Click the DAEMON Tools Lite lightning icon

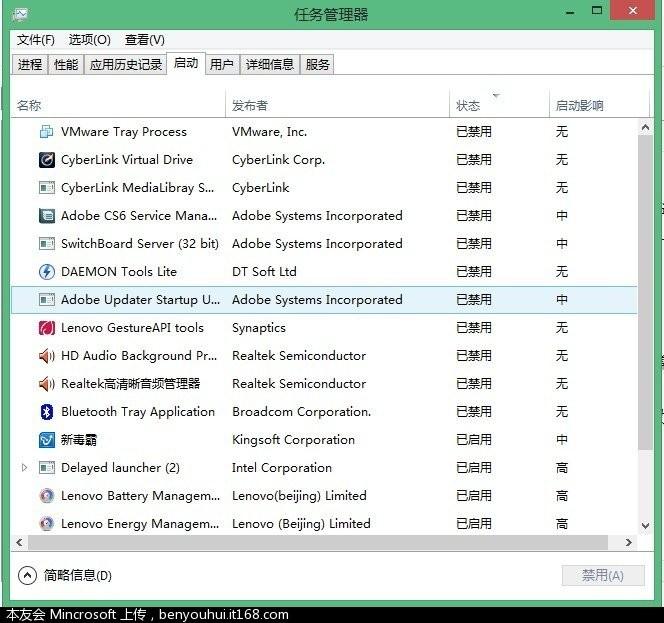(x=46, y=272)
